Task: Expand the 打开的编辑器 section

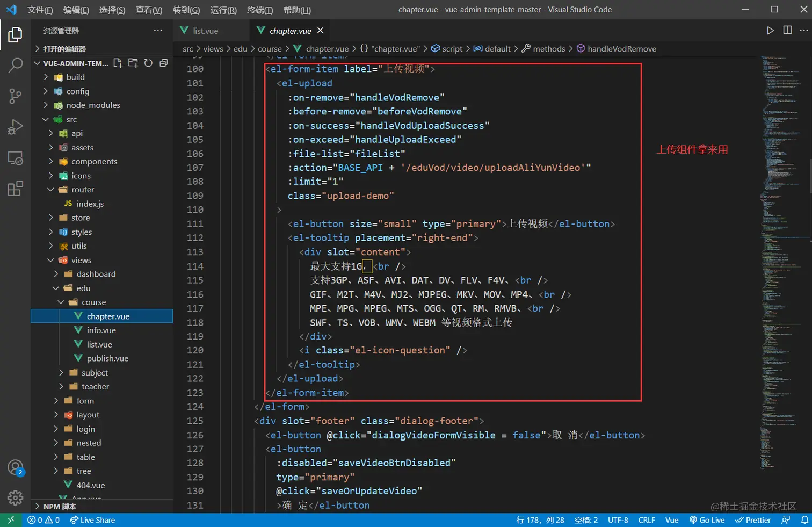Action: [x=102, y=49]
